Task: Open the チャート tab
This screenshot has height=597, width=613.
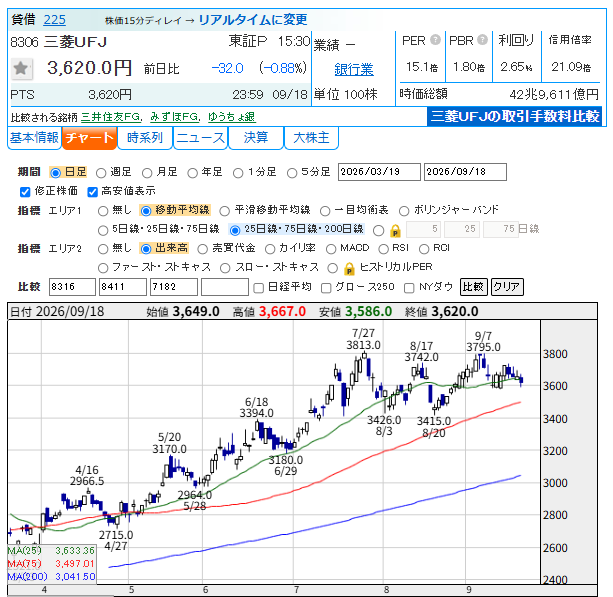Action: click(x=90, y=138)
